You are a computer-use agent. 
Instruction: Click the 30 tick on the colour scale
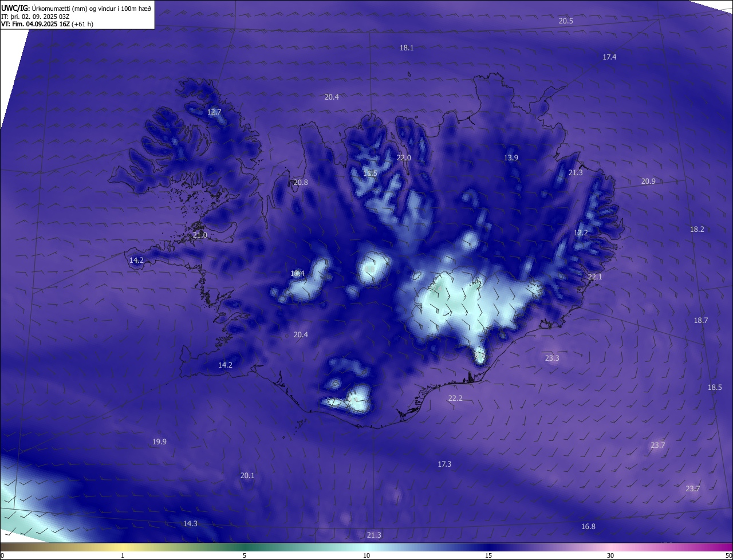click(x=610, y=555)
